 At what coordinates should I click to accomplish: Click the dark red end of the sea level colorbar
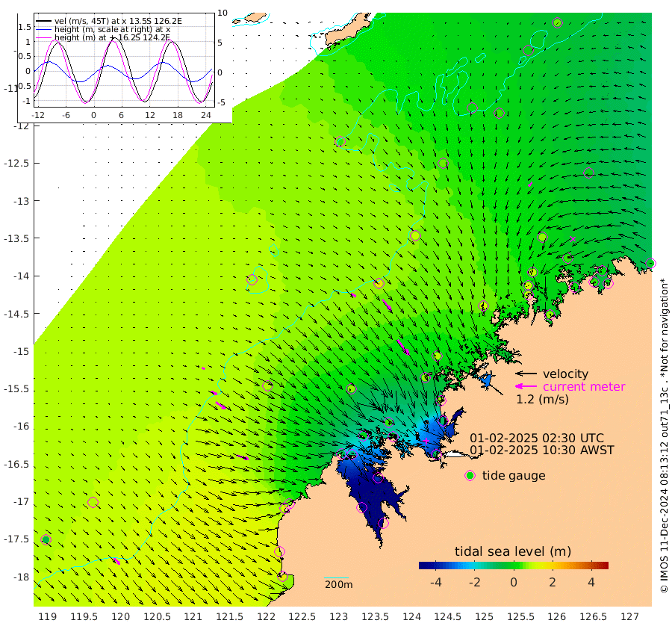point(605,565)
